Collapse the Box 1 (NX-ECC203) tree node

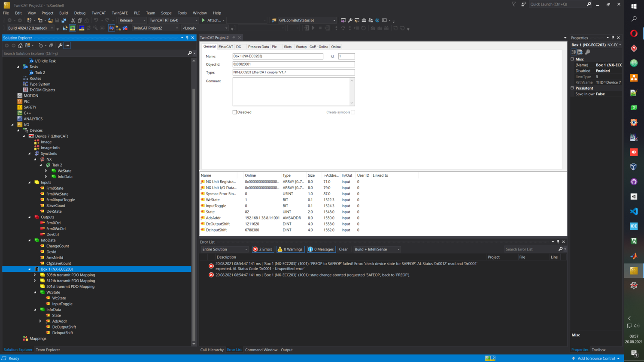30,269
